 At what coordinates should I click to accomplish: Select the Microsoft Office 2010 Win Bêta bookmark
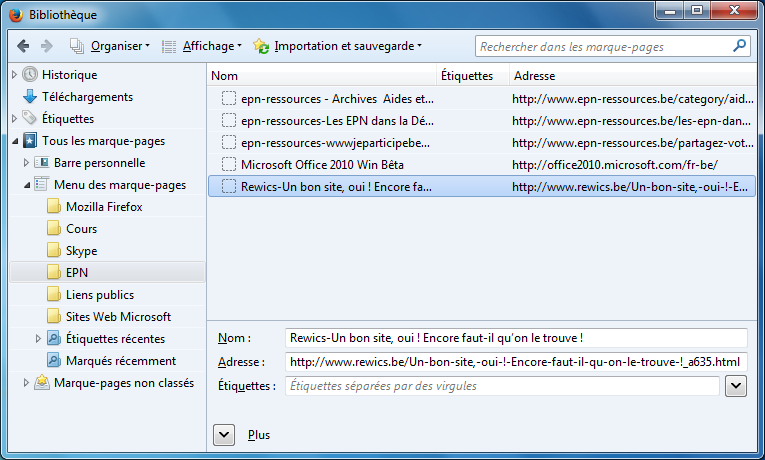pyautogui.click(x=482, y=164)
